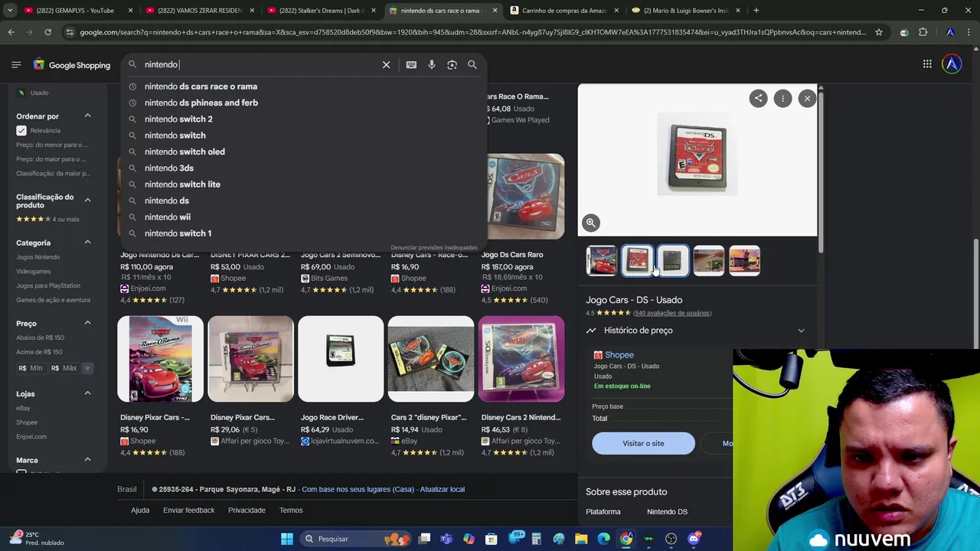
Task: Open the Chrome tab search dropdown
Action: point(11,10)
